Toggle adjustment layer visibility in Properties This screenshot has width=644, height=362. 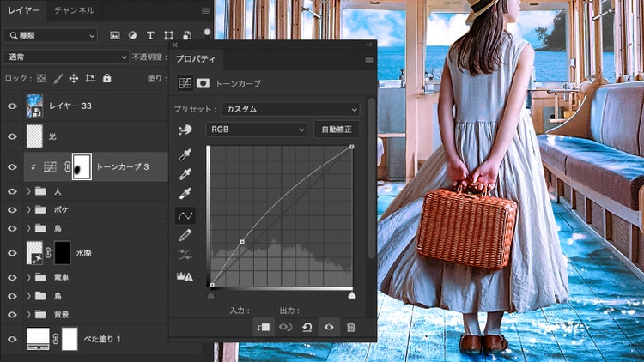329,327
